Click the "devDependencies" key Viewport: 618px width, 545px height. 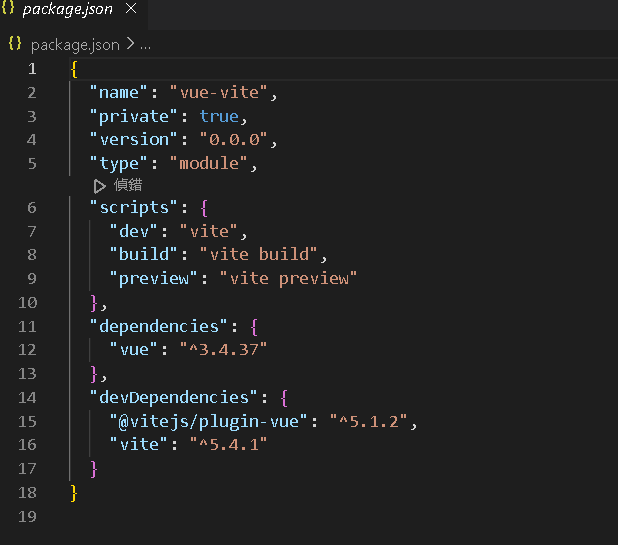(x=174, y=398)
